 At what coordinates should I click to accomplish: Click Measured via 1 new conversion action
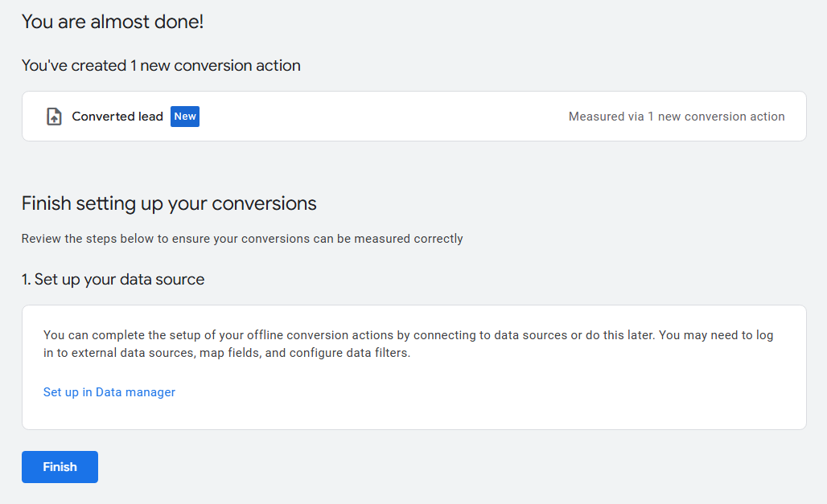coord(676,116)
